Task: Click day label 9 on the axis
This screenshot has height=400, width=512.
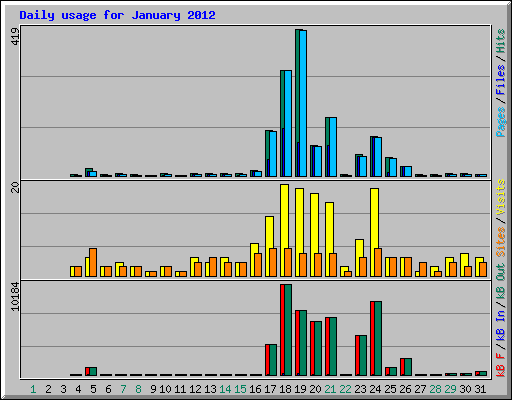Action: [153, 389]
